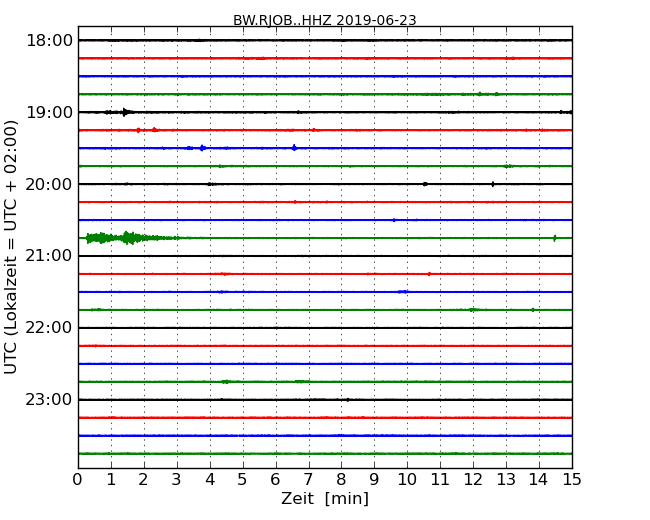The width and height of the screenshot is (650, 520).
Task: Click the x-axis tick label 10
Action: pyautogui.click(x=407, y=479)
